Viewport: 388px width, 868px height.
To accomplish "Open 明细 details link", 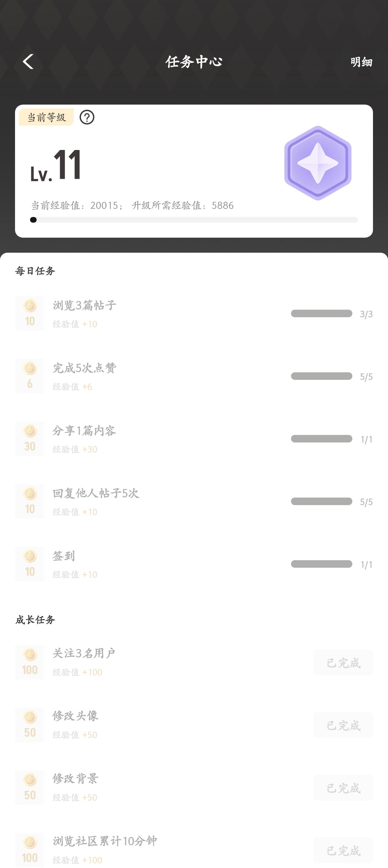I will (361, 62).
